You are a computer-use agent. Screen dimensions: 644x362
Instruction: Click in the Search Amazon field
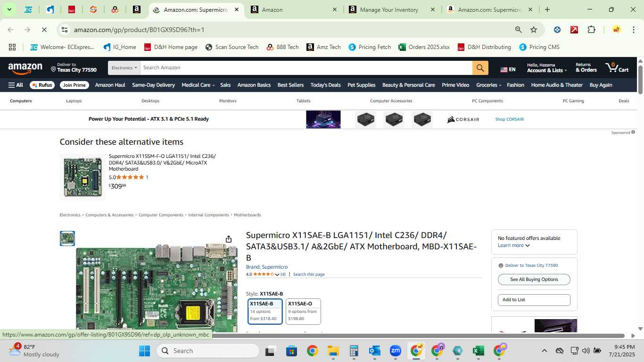[306, 68]
